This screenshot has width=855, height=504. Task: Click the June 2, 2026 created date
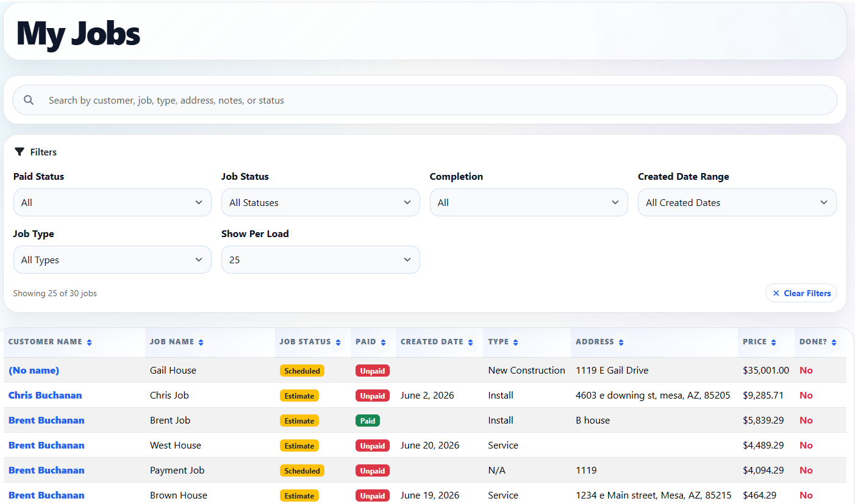427,396
